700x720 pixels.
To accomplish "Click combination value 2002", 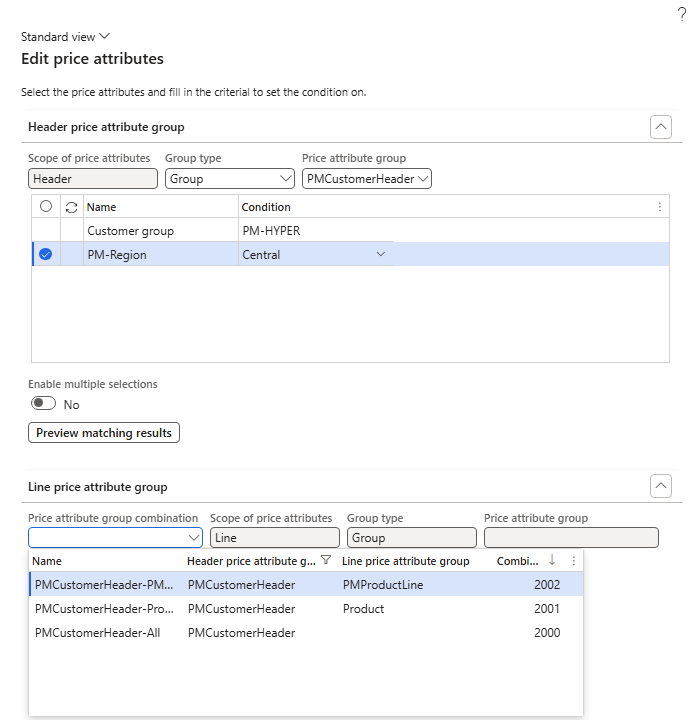I will tap(547, 585).
